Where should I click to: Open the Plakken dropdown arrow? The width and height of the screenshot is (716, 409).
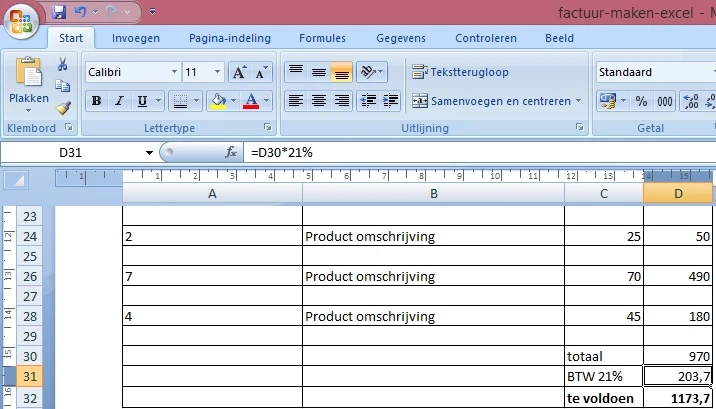(29, 110)
